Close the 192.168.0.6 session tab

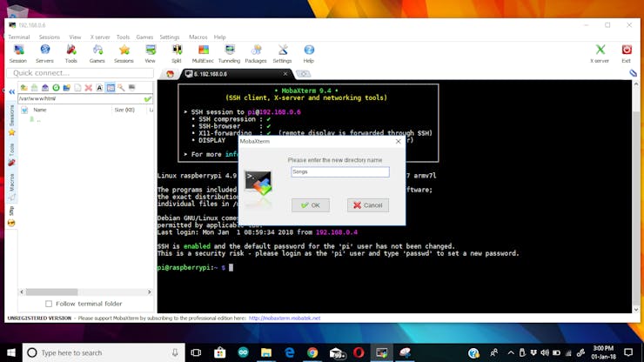[x=285, y=74]
